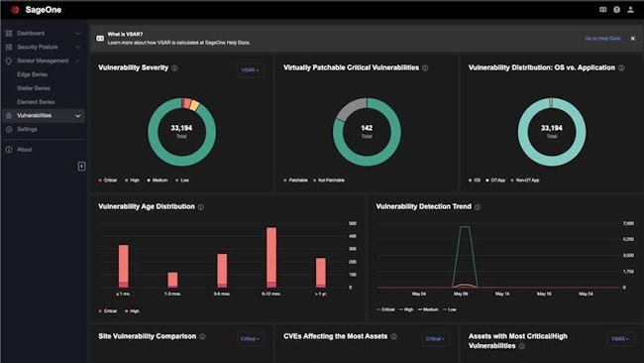Image resolution: width=644 pixels, height=363 pixels.
Task: Toggle Low legend in Vulnerability Severity chart
Action: tap(182, 181)
